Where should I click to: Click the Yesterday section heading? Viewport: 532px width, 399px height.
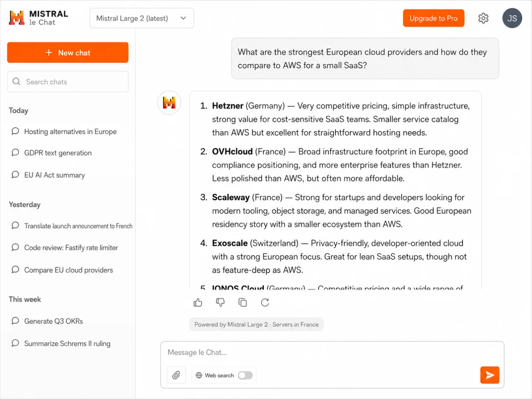(24, 205)
